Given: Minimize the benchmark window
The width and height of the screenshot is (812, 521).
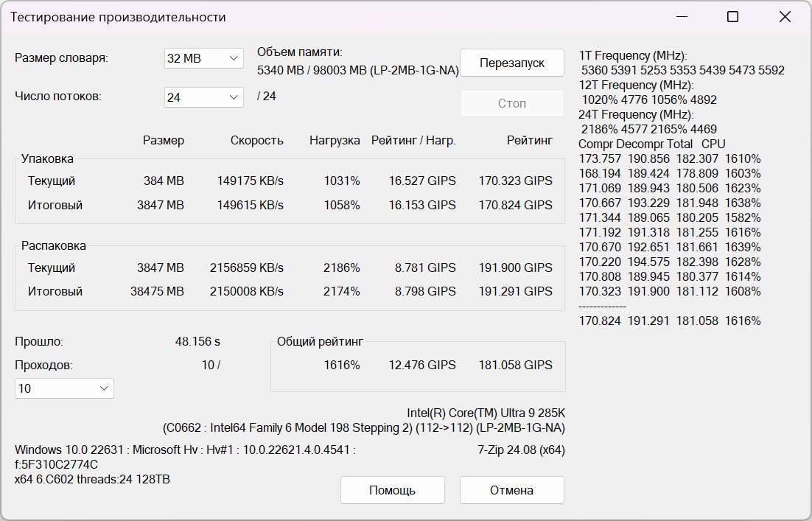Looking at the screenshot, I should (x=680, y=17).
